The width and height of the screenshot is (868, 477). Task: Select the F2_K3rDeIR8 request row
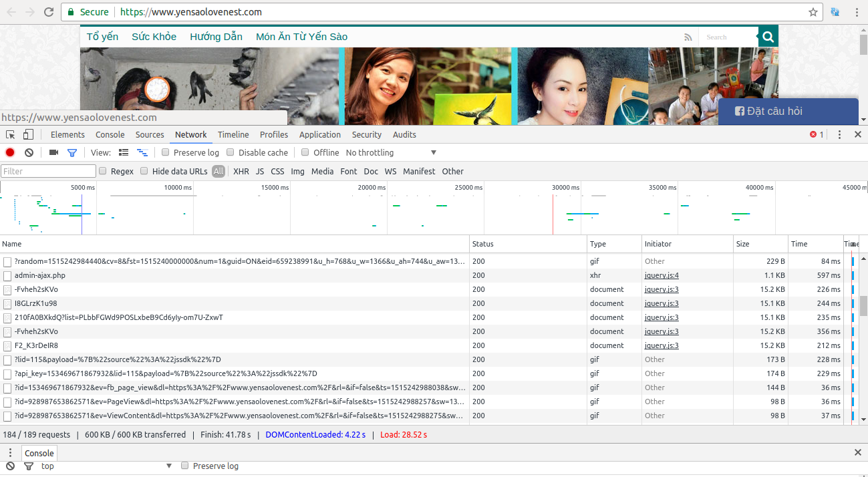(x=428, y=345)
